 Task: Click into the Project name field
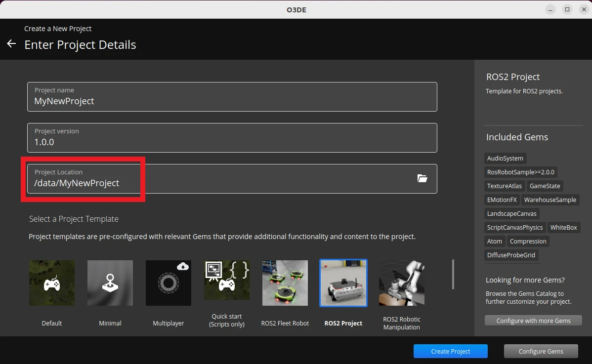pos(232,101)
